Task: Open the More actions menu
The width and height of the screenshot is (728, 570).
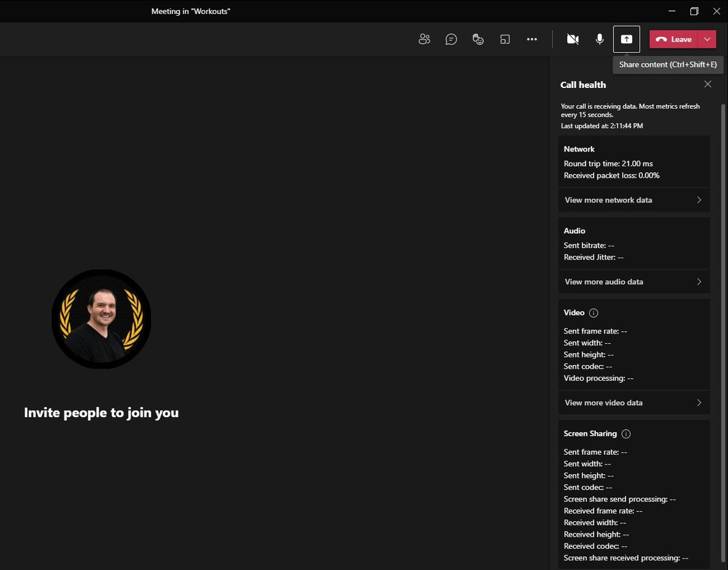Action: coord(532,39)
